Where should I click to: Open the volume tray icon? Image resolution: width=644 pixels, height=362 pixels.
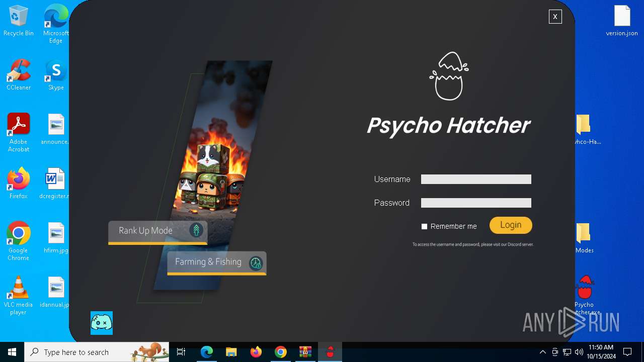[x=579, y=352]
